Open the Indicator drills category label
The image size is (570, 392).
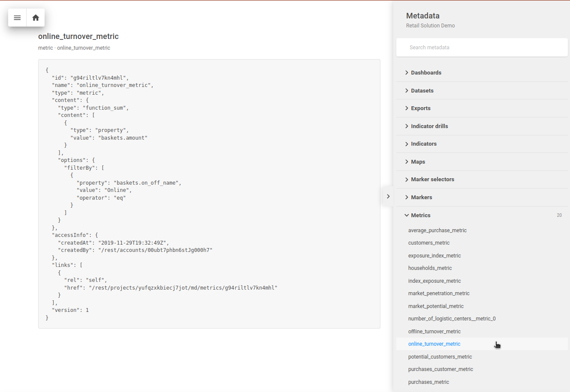pyautogui.click(x=429, y=126)
